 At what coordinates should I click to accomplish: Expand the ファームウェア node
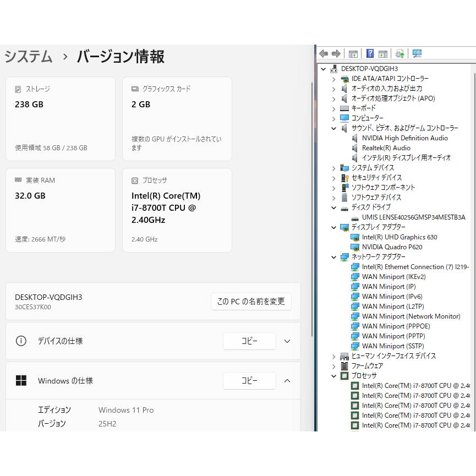click(334, 366)
